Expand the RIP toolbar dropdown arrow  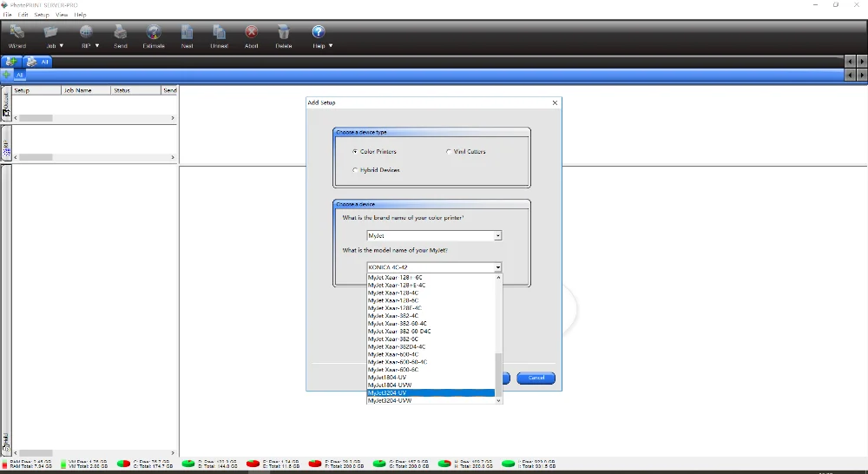coord(97,46)
